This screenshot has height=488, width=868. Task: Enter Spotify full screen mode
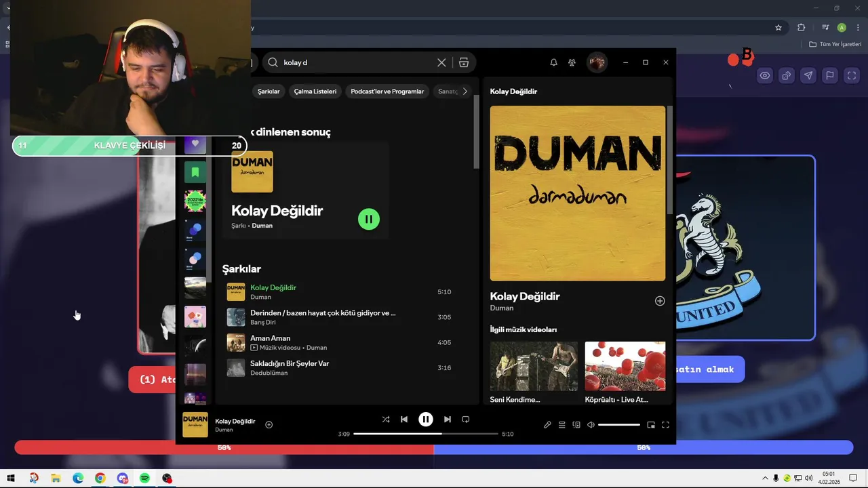point(665,425)
